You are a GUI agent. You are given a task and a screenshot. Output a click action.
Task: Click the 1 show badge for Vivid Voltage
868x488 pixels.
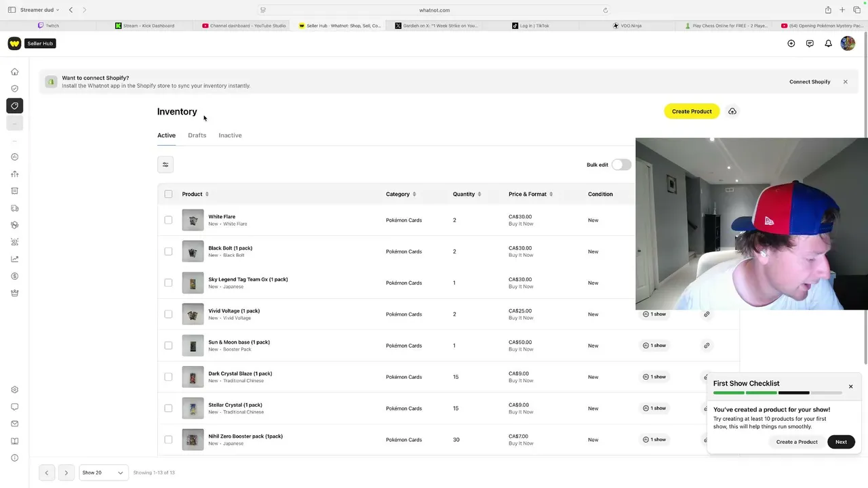pos(654,314)
